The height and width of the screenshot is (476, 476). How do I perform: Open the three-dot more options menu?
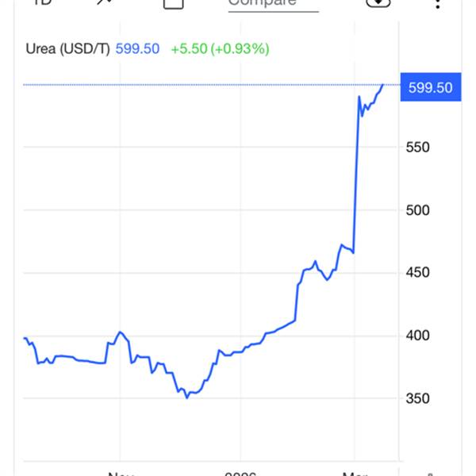(x=437, y=3)
